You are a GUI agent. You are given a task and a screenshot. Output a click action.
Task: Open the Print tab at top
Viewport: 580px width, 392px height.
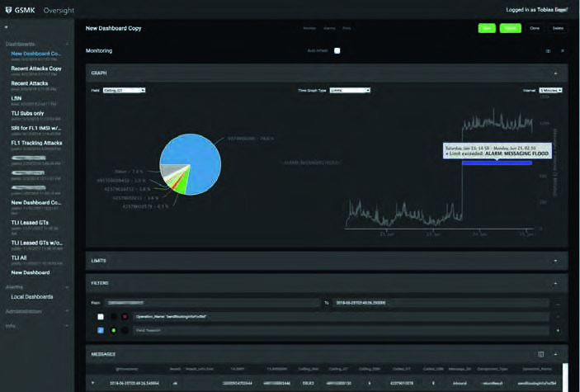point(347,28)
